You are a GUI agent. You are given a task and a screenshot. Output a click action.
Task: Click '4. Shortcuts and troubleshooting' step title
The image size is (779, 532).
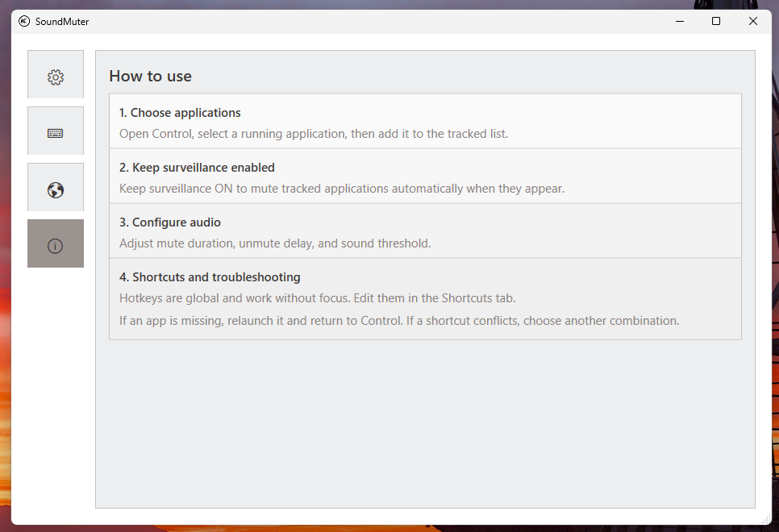click(x=210, y=277)
